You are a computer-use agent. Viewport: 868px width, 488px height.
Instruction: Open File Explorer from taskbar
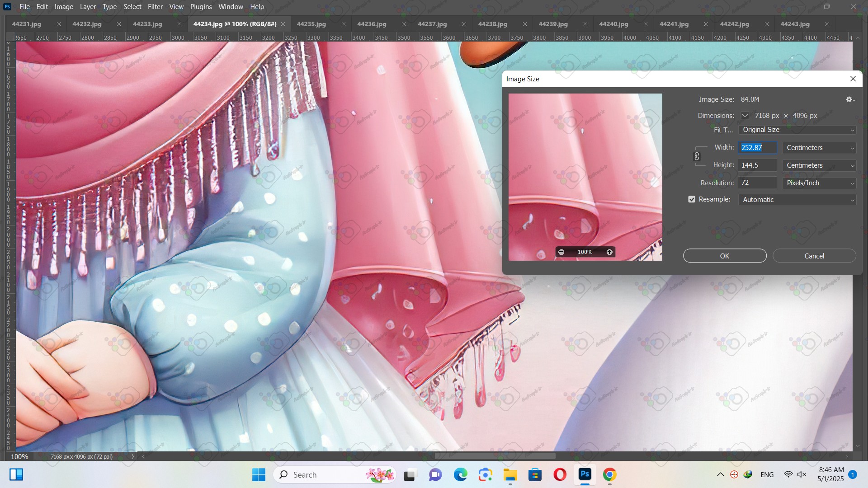[x=510, y=474]
